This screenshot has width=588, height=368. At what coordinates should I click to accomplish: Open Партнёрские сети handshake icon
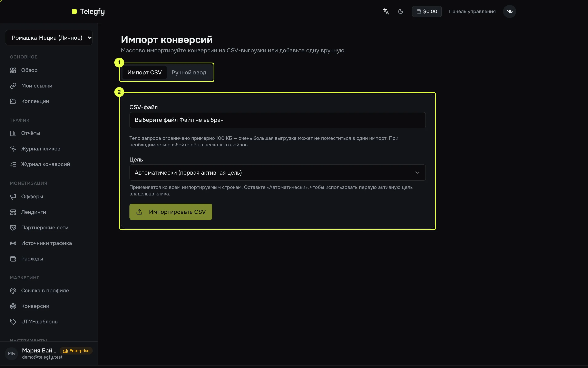pyautogui.click(x=13, y=228)
